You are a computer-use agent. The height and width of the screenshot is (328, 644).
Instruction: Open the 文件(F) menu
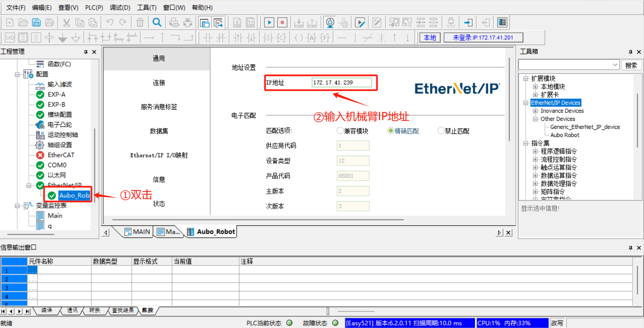click(16, 7)
